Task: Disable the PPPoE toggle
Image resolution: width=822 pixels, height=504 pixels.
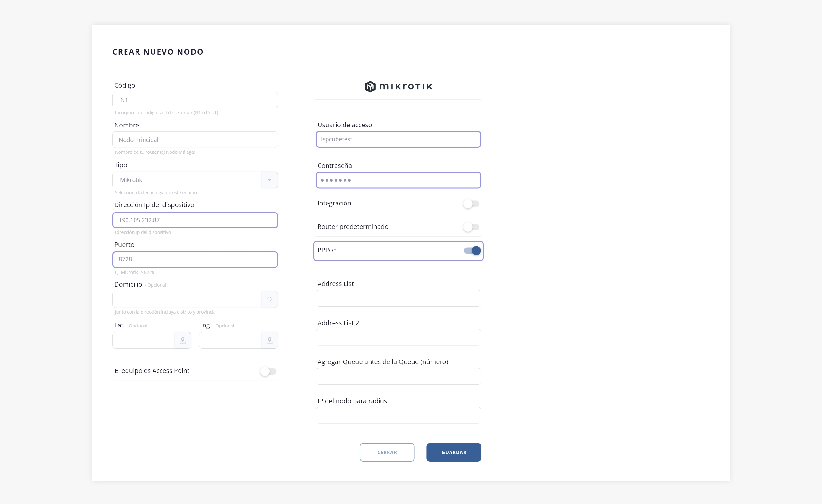Action: click(472, 250)
